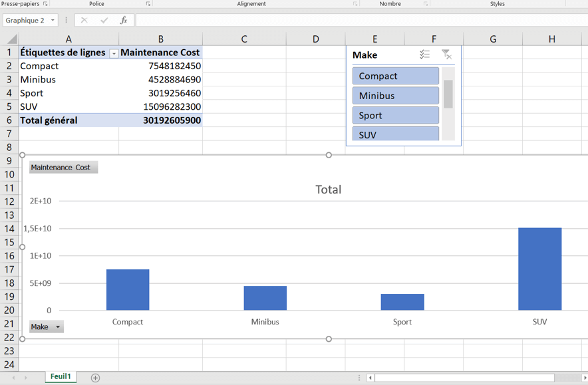The width and height of the screenshot is (588, 385).
Task: Click in the formula bar input
Action: [361, 20]
